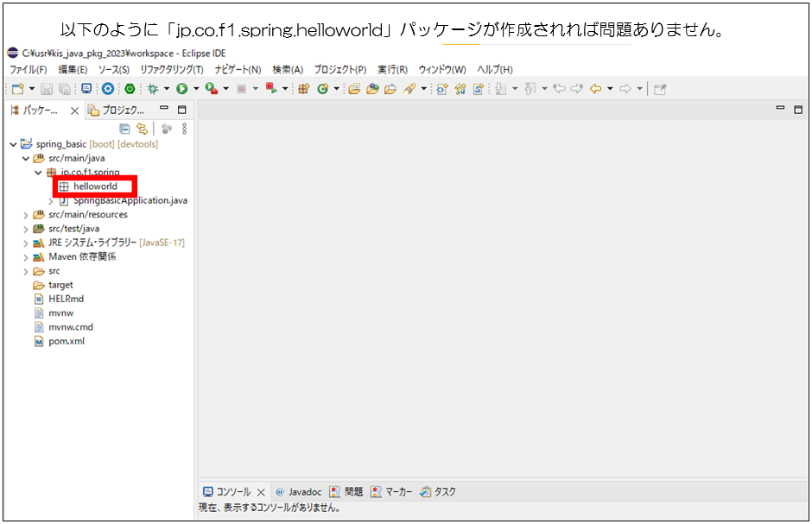Image resolution: width=812 pixels, height=524 pixels.
Task: Open the Run button dropdown arrow
Action: pos(196,88)
